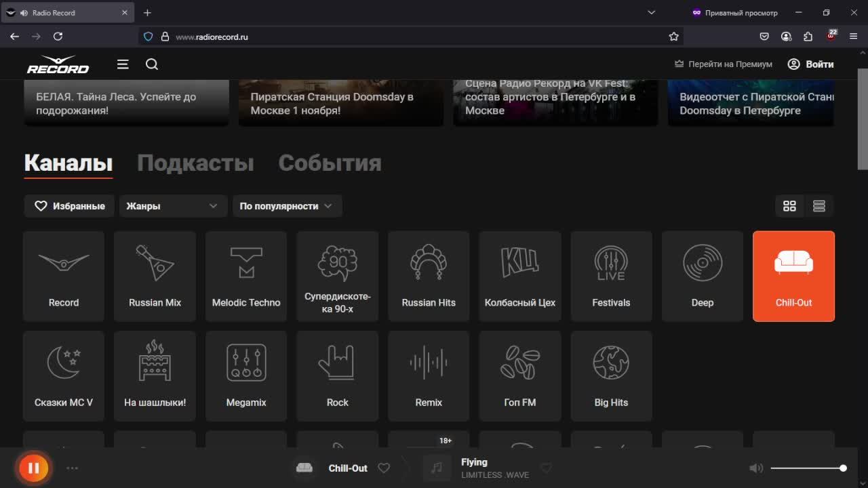Click the page vertical scrollbar
Screen dimensions: 868x488
click(863, 119)
